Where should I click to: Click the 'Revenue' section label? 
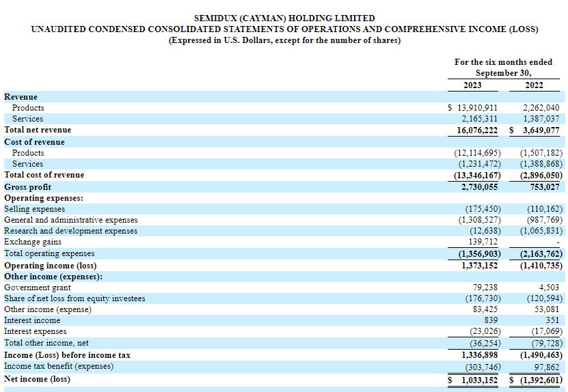(x=21, y=97)
